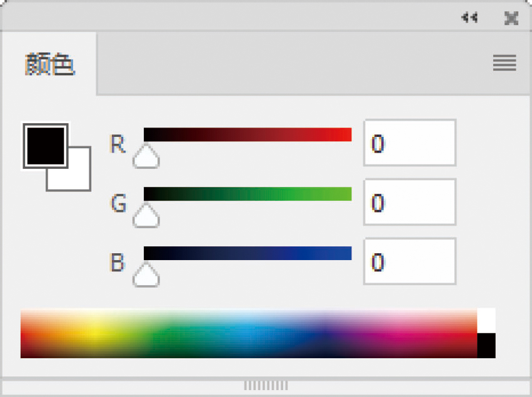Close the Color panel

(x=511, y=18)
